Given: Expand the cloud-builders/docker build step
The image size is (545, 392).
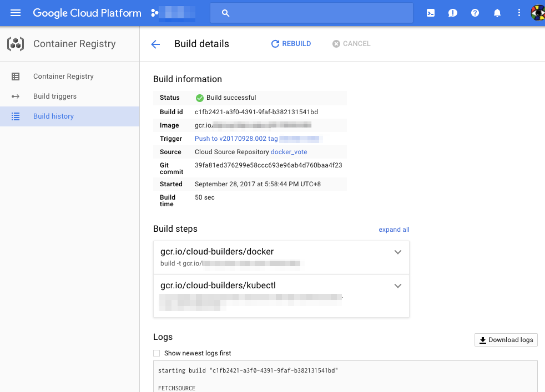Looking at the screenshot, I should point(398,252).
